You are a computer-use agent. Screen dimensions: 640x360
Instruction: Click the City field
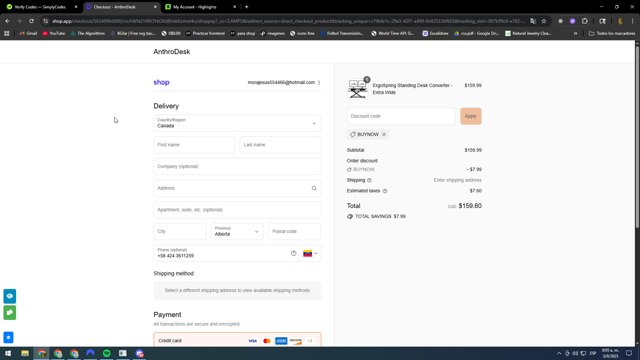point(180,231)
